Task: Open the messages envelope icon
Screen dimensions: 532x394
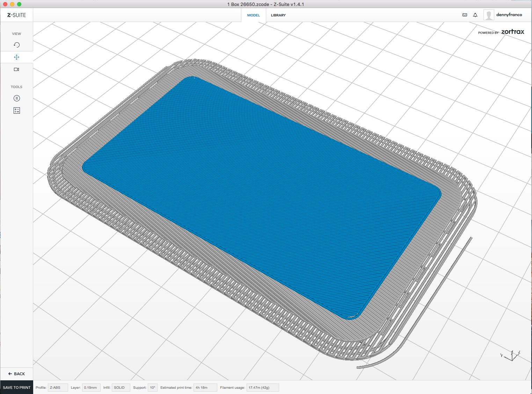Action: [x=465, y=15]
